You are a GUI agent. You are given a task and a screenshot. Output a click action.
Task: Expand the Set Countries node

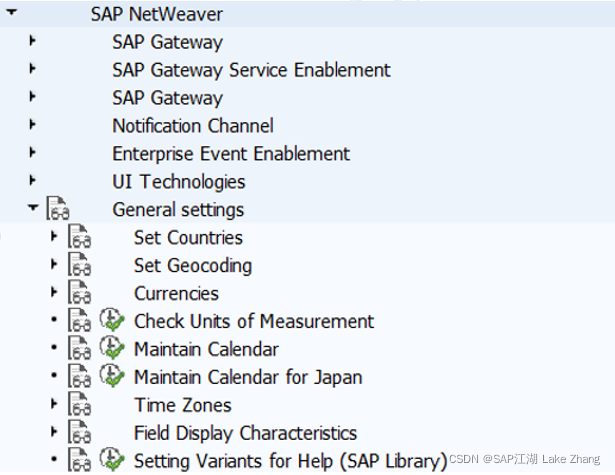54,236
